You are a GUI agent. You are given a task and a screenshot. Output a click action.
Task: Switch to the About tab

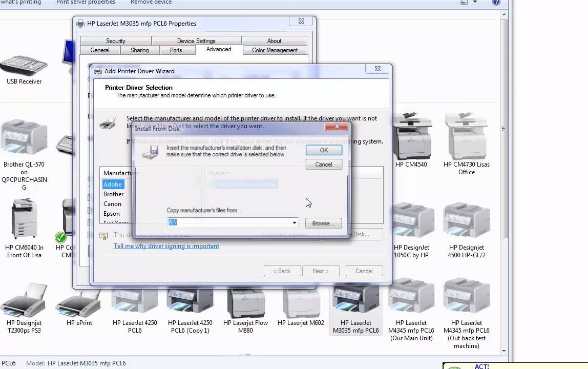point(274,40)
